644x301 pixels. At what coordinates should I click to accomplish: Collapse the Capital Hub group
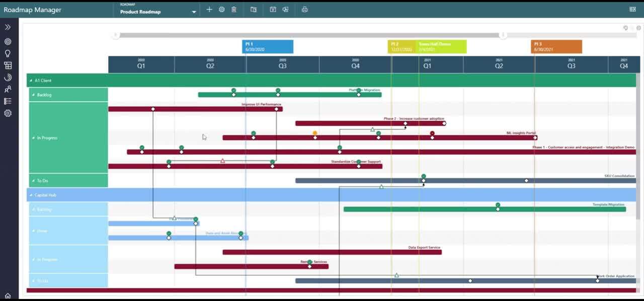click(x=30, y=195)
